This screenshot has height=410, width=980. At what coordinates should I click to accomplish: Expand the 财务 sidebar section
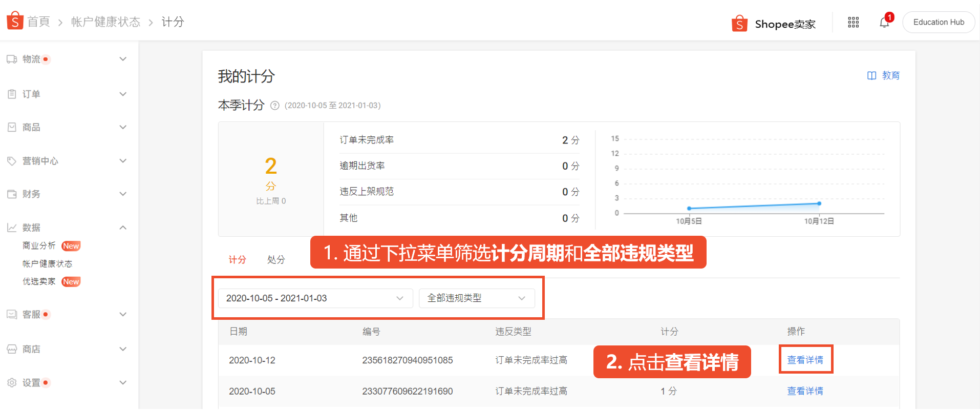click(123, 194)
